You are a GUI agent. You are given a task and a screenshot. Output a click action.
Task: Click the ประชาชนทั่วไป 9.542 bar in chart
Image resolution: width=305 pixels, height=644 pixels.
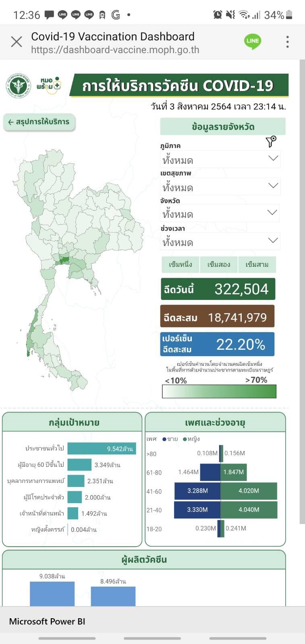[102, 448]
